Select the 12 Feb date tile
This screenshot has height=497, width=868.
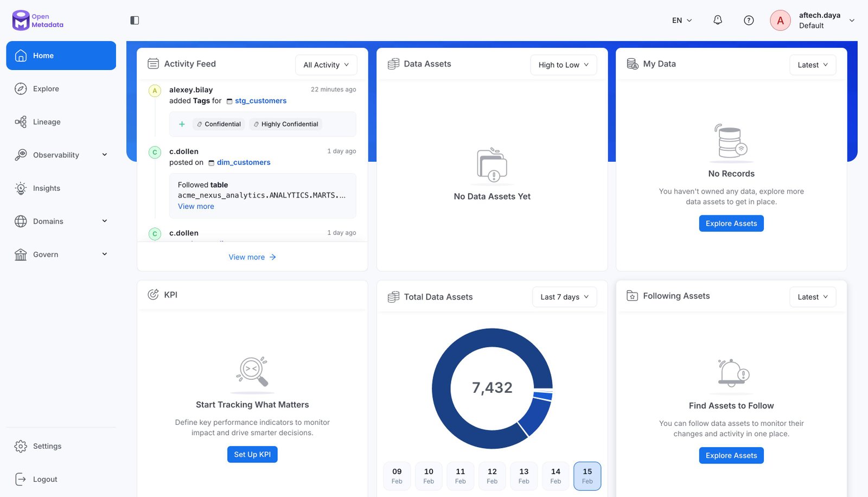point(492,476)
